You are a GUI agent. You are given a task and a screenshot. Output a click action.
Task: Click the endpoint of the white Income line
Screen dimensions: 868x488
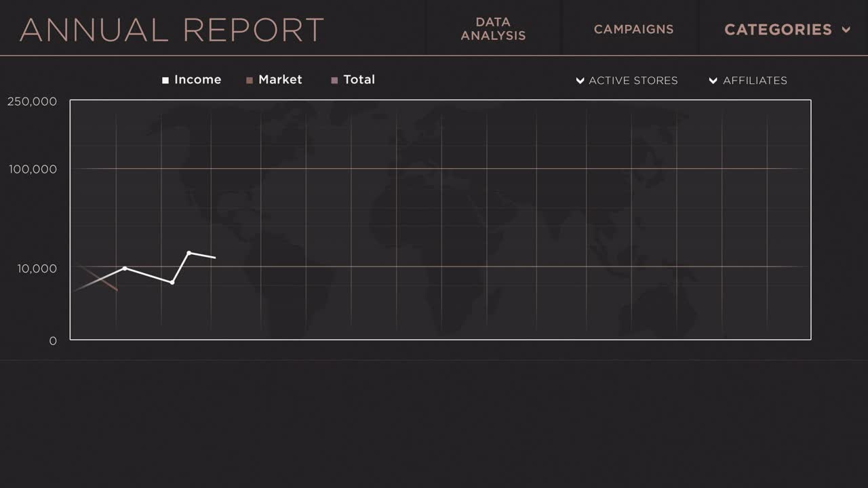point(215,258)
